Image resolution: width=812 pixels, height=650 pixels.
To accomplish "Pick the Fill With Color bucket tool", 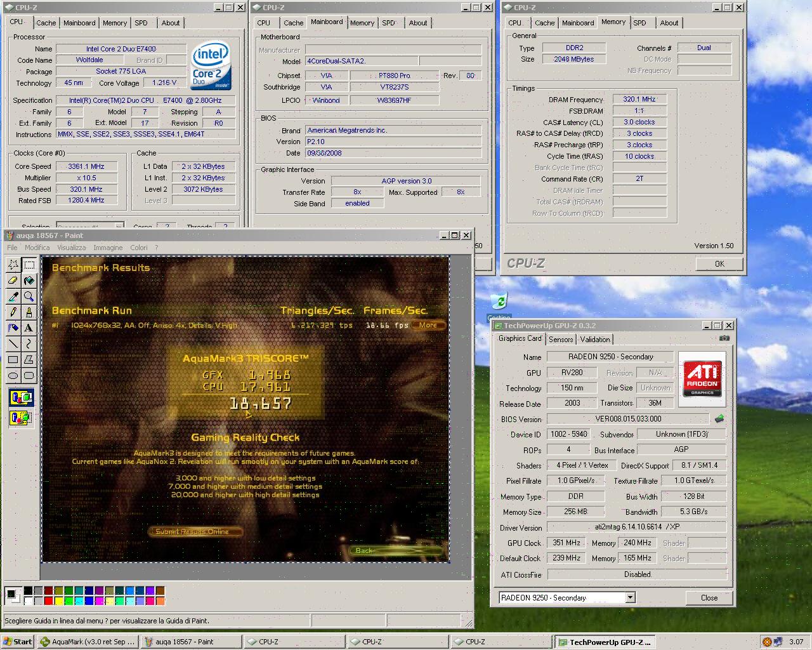I will [x=29, y=280].
